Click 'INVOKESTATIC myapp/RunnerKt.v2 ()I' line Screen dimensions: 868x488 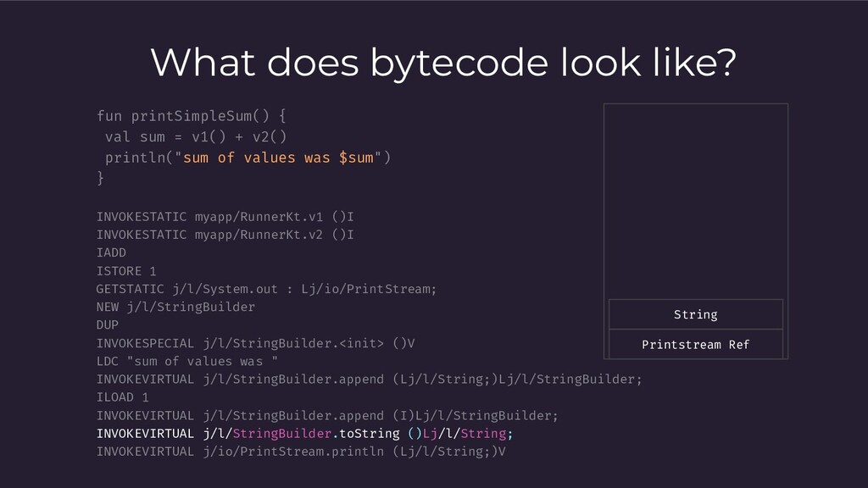point(225,235)
